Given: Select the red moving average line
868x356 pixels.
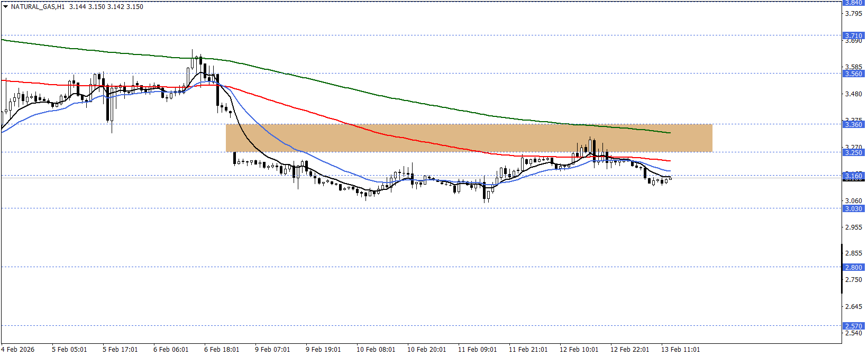Looking at the screenshot, I should coord(317,113).
